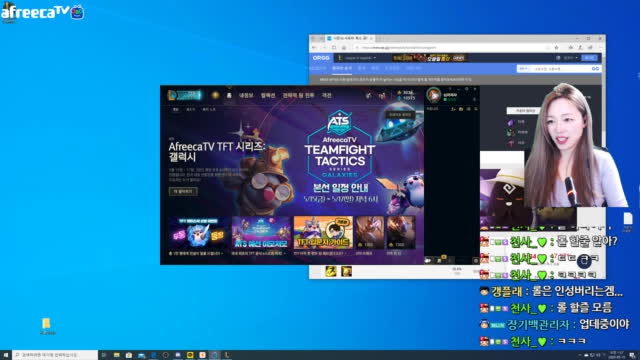Click the browser refresh icon
Viewport: 640px width, 360px height.
(x=334, y=48)
